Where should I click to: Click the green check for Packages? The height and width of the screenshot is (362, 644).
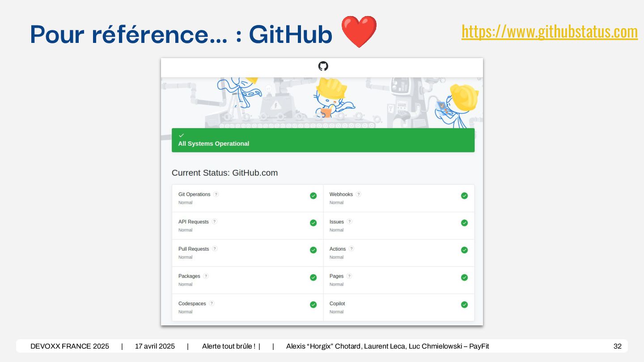(313, 278)
